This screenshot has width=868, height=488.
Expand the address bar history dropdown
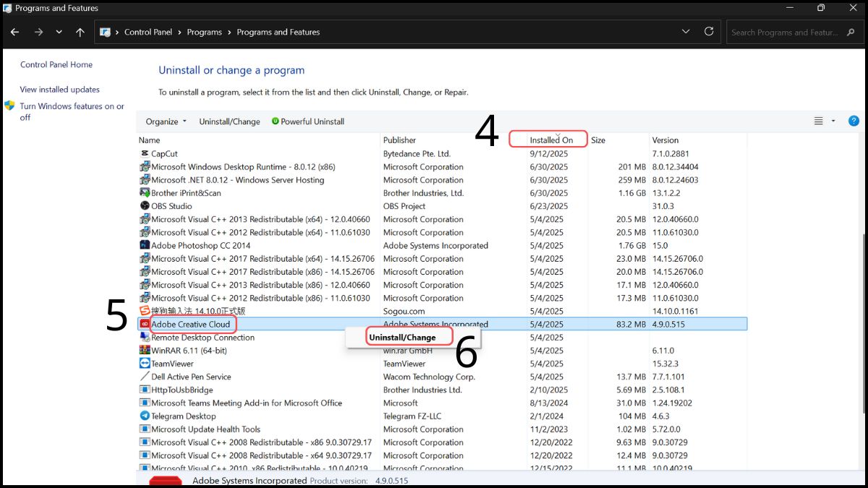coord(686,32)
